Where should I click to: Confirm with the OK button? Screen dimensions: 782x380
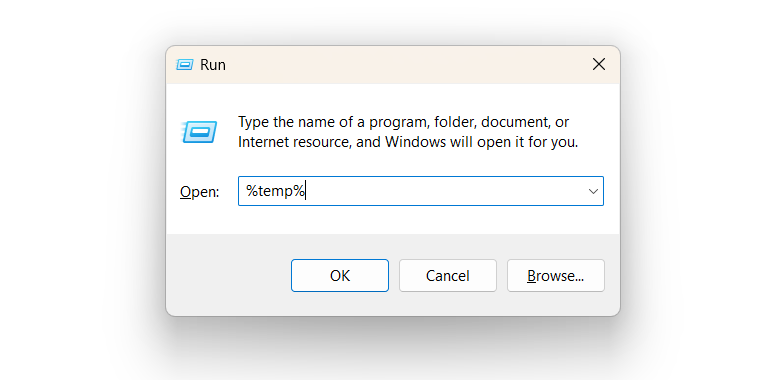point(340,275)
